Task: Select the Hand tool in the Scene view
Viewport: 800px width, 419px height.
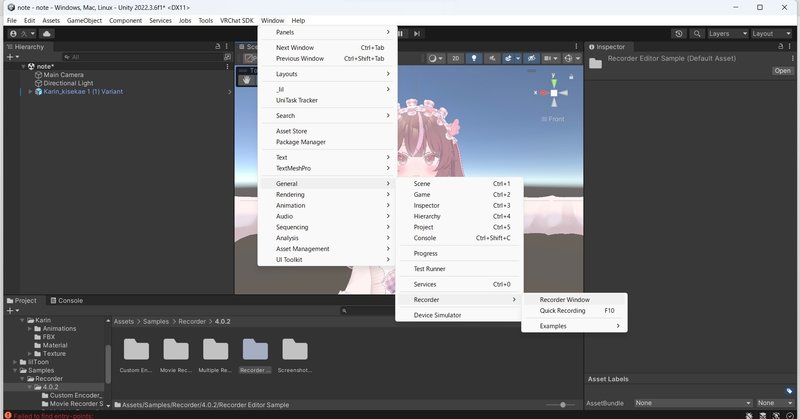Action: point(247,80)
